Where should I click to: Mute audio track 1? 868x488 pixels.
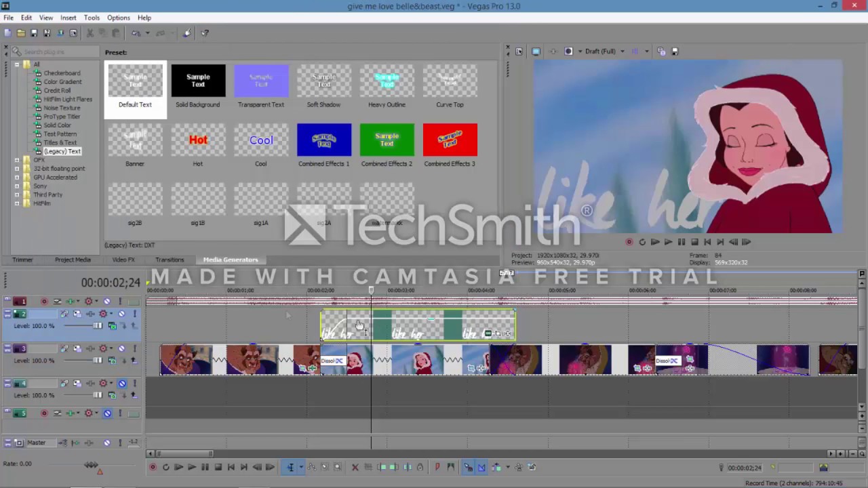coord(107,302)
